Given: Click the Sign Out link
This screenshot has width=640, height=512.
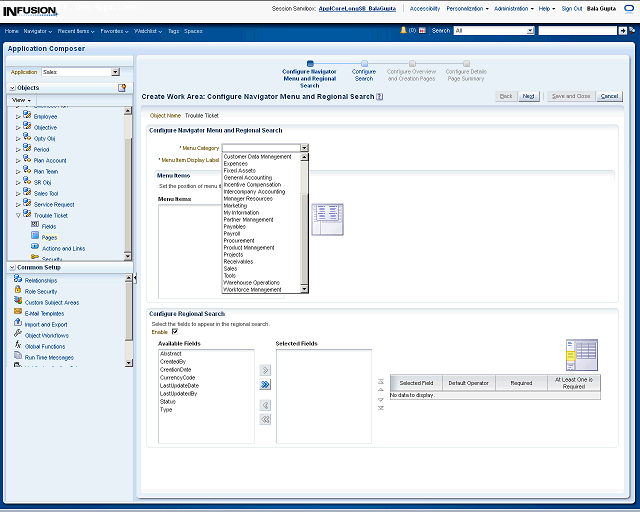Looking at the screenshot, I should click(571, 8).
